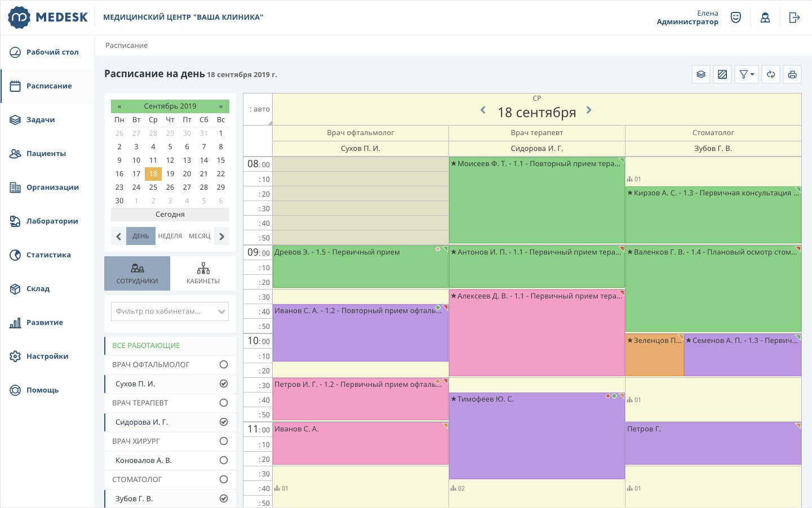The width and height of the screenshot is (812, 508).
Task: Click the smiley face icon in header
Action: click(x=736, y=17)
